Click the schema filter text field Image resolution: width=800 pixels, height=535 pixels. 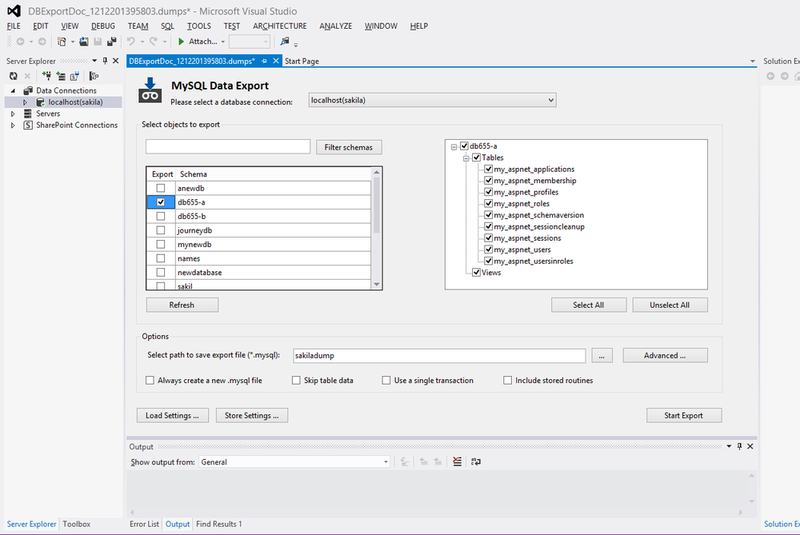228,147
